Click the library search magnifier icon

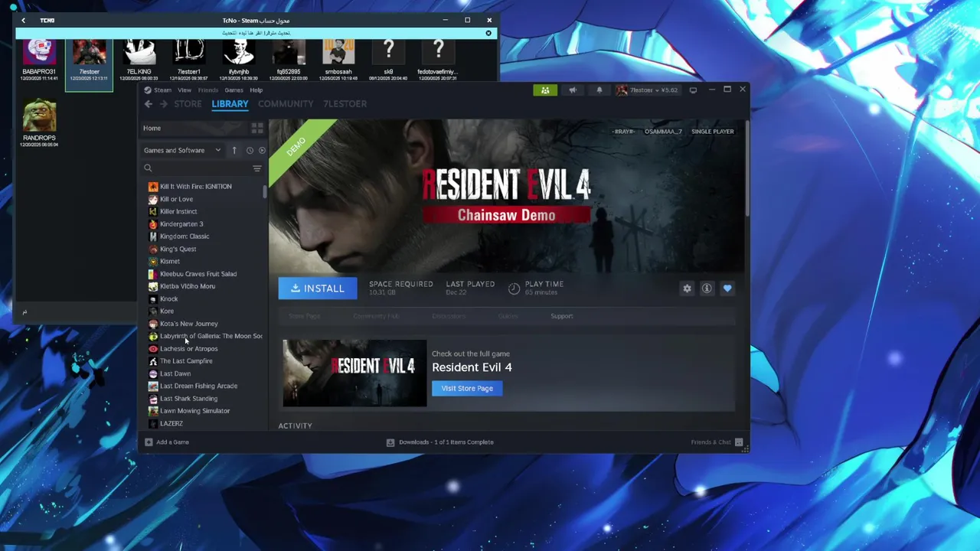coord(148,168)
